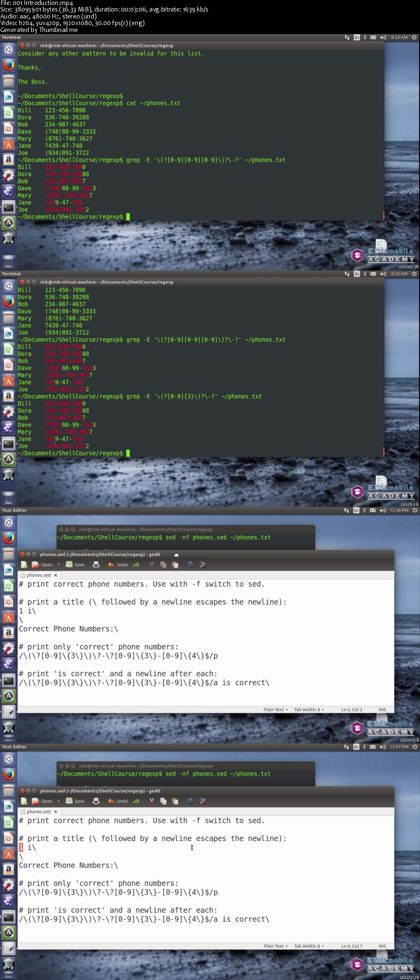
Task: Click sed command in terminal behind 12:47 PM gedit
Action: click(x=164, y=773)
